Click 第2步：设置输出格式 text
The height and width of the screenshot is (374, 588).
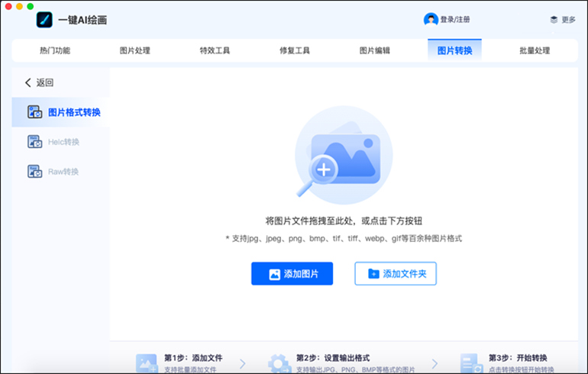[333, 358]
